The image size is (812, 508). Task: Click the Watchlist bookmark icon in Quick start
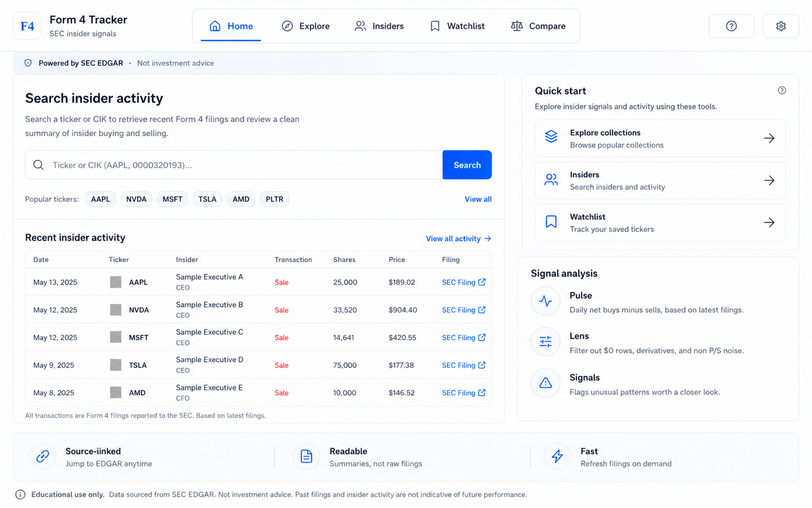pyautogui.click(x=551, y=222)
